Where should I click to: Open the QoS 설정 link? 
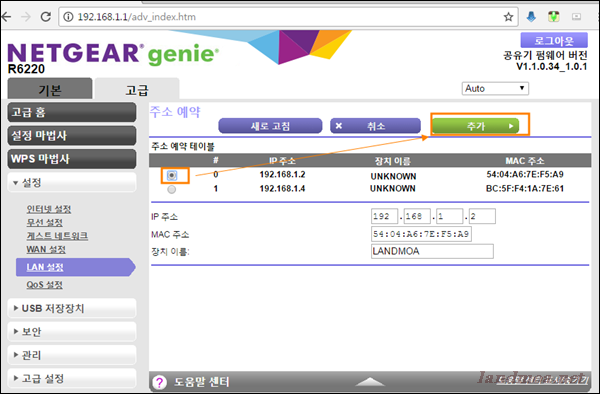(44, 285)
